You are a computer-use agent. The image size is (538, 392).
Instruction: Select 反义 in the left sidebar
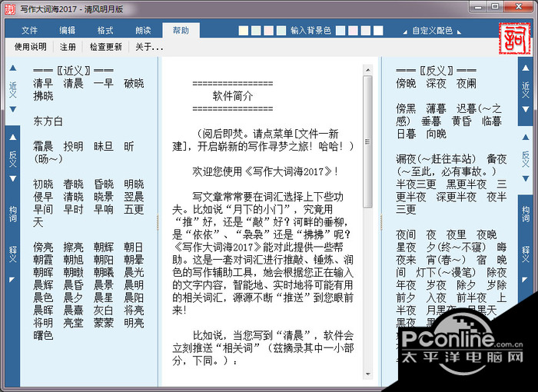point(13,158)
